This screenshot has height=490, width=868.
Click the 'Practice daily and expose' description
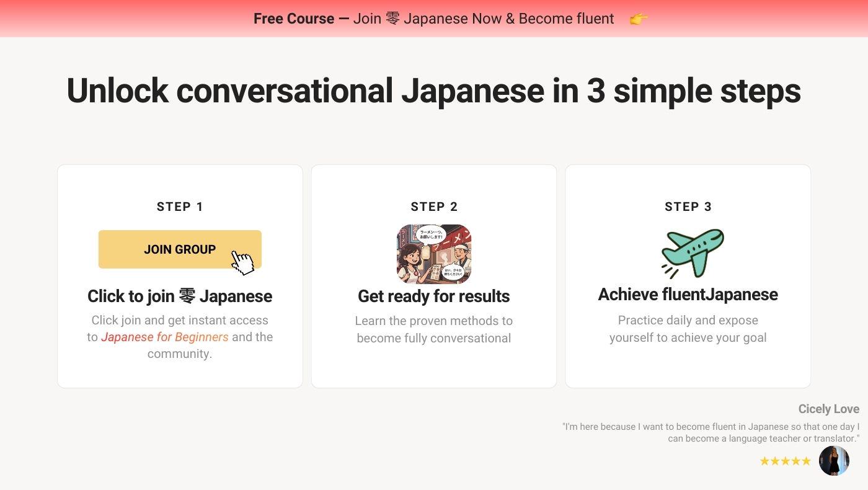688,329
